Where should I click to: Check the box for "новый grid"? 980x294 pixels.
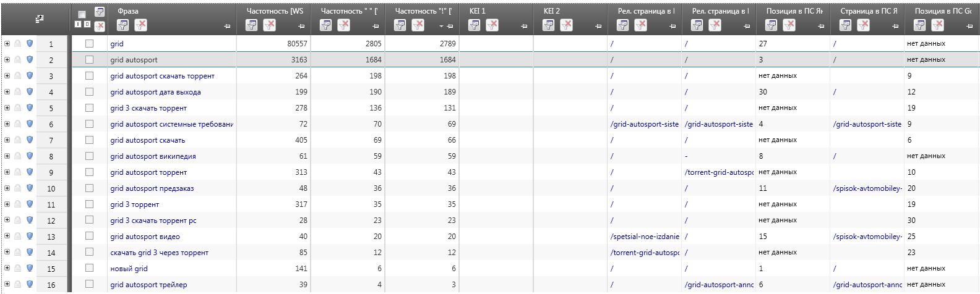[x=89, y=268]
